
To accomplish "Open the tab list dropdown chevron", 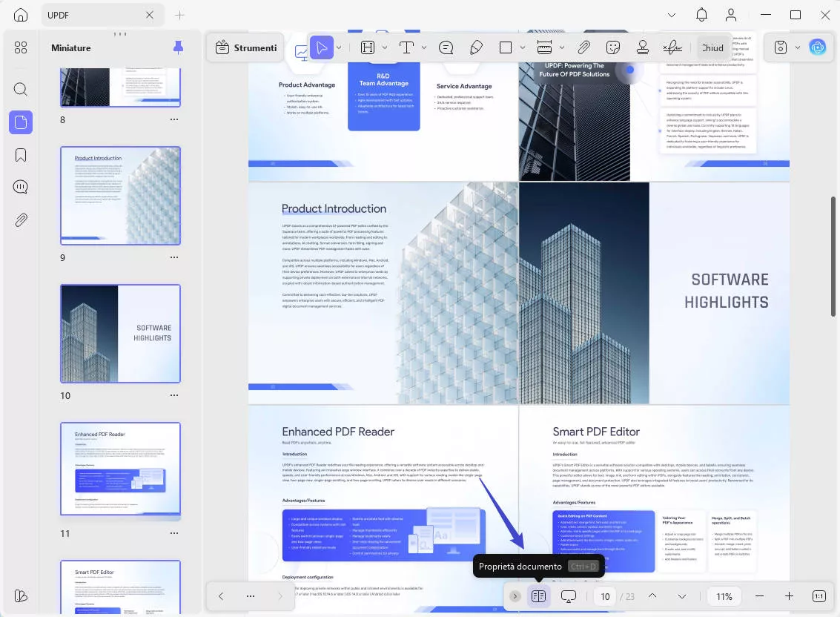I will point(671,15).
